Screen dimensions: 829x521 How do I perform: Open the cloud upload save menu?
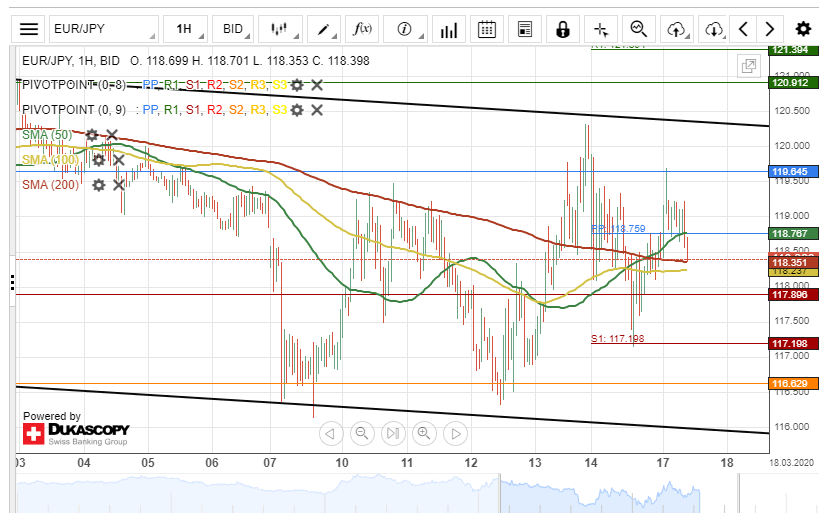(677, 29)
